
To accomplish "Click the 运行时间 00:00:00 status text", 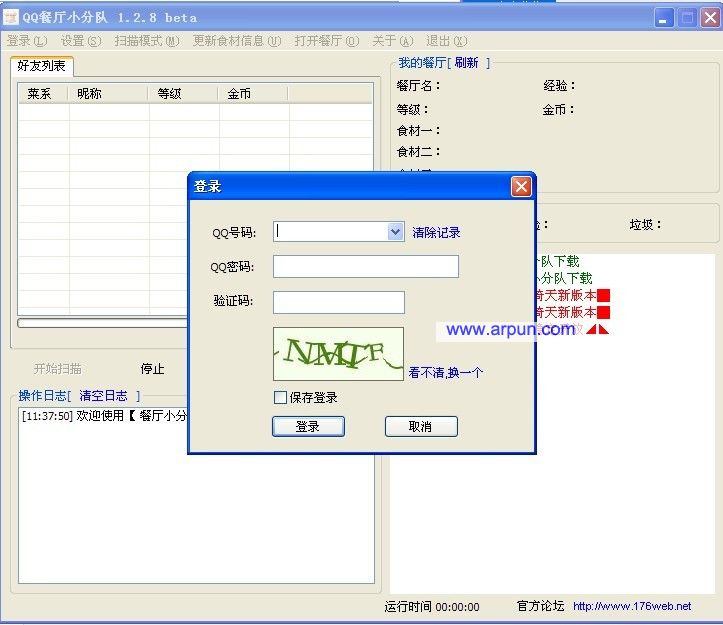I will point(432,607).
